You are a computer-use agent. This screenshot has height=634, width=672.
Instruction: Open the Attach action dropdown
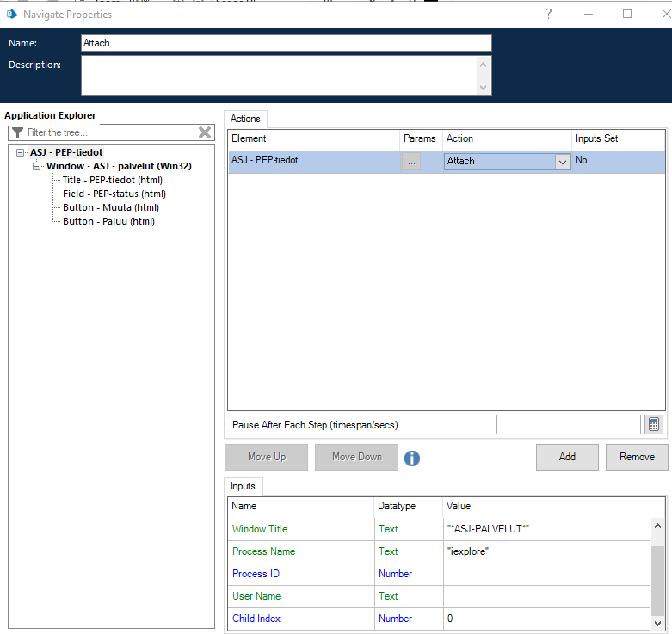(x=562, y=162)
